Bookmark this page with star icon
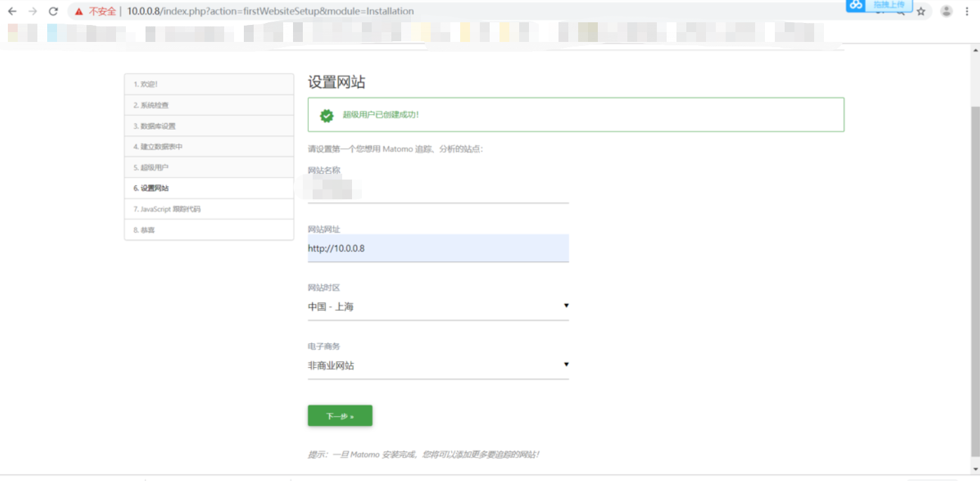Image resolution: width=980 pixels, height=481 pixels. click(921, 11)
